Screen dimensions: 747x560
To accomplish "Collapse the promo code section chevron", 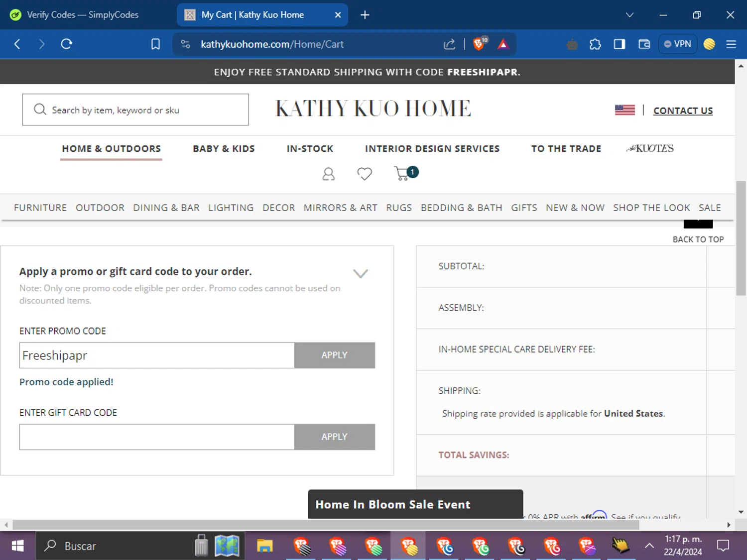I will pyautogui.click(x=360, y=273).
